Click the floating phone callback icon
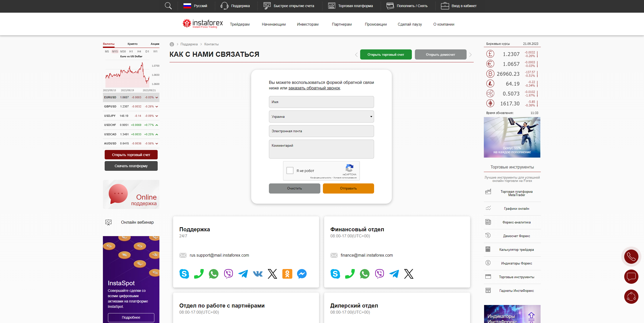This screenshot has width=644, height=323. (x=631, y=257)
